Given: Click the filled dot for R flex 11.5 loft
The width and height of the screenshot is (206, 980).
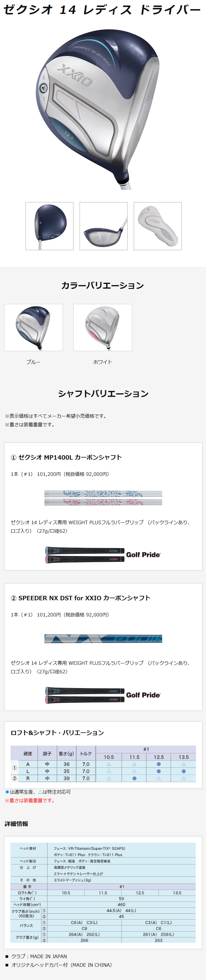Looking at the screenshot, I should [134, 778].
